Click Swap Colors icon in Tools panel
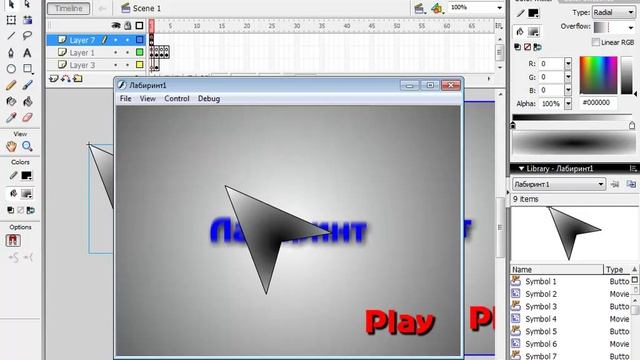 coord(31,210)
